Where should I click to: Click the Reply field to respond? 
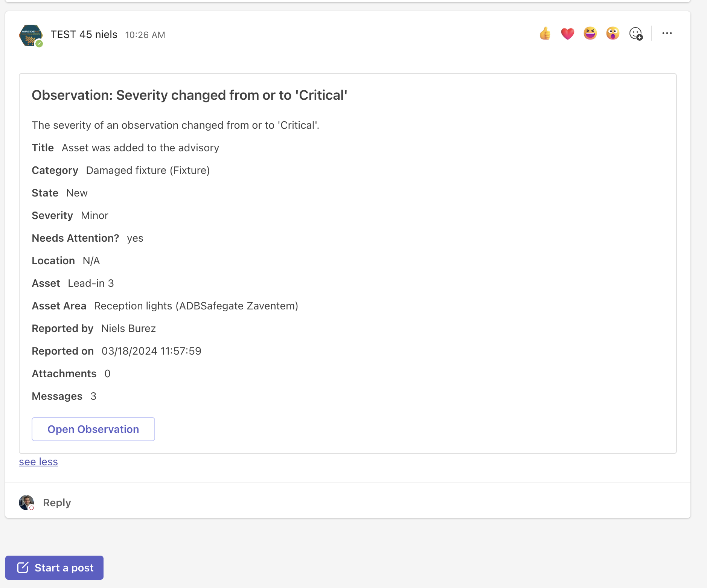[x=57, y=503]
